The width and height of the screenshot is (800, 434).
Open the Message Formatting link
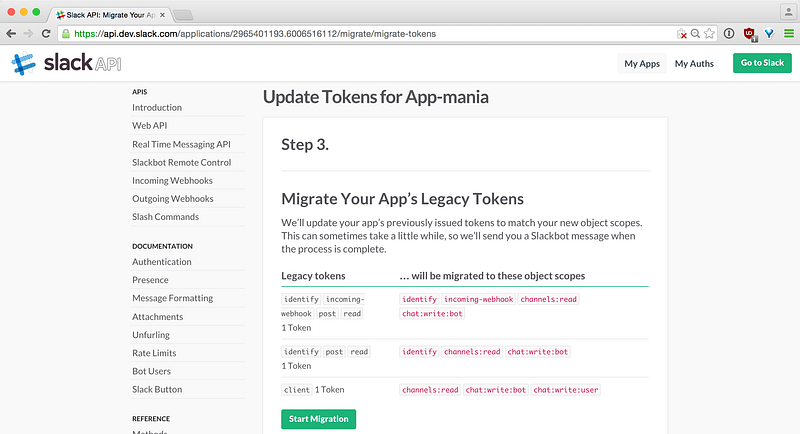tap(172, 298)
